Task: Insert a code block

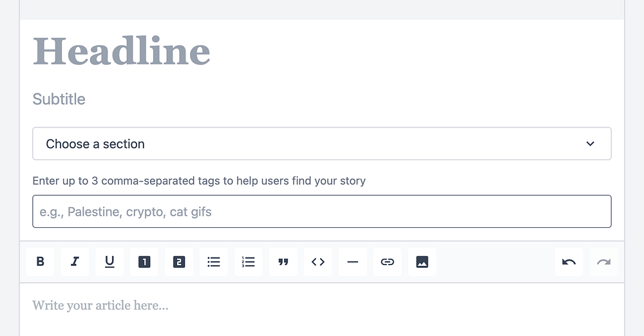Action: point(318,262)
